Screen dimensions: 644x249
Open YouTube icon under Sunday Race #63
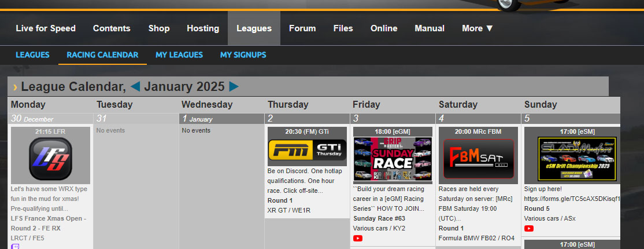click(x=358, y=239)
